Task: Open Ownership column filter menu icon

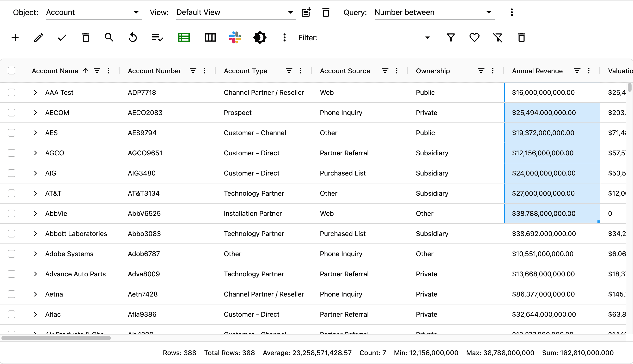Action: 481,71
